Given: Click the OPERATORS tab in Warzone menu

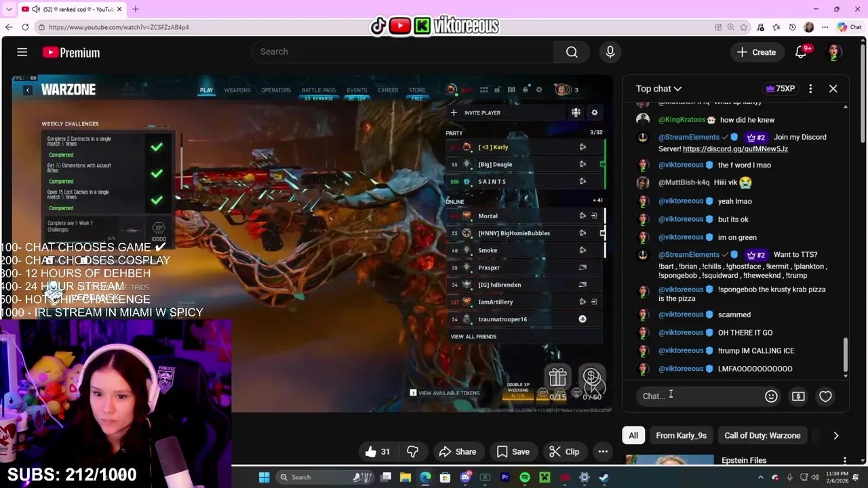Looking at the screenshot, I should tap(276, 90).
